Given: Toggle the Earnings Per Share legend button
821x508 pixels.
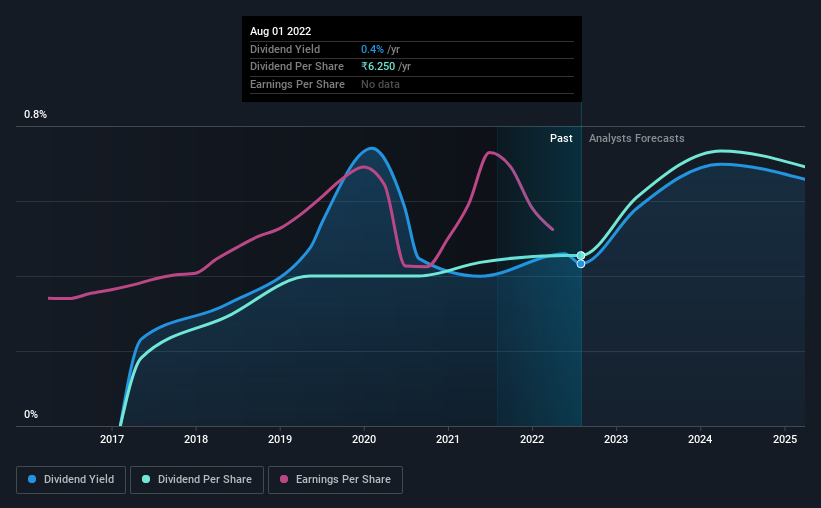Looking at the screenshot, I should pyautogui.click(x=335, y=480).
